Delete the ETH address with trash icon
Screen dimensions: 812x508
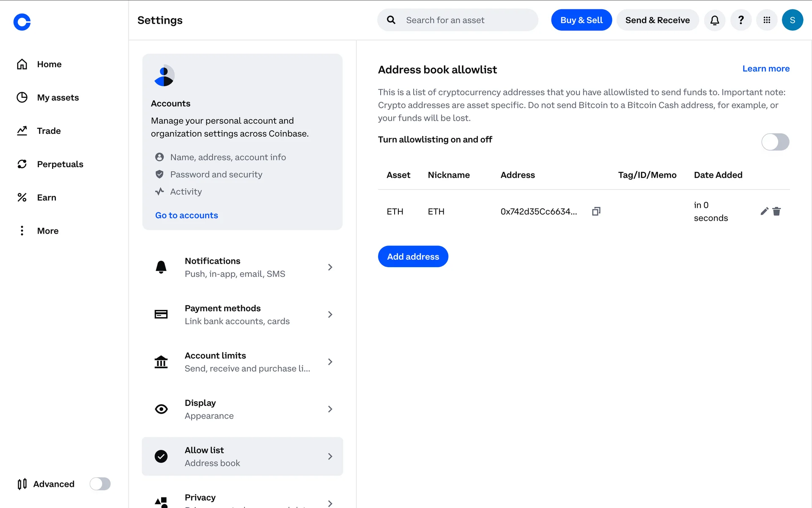point(776,211)
